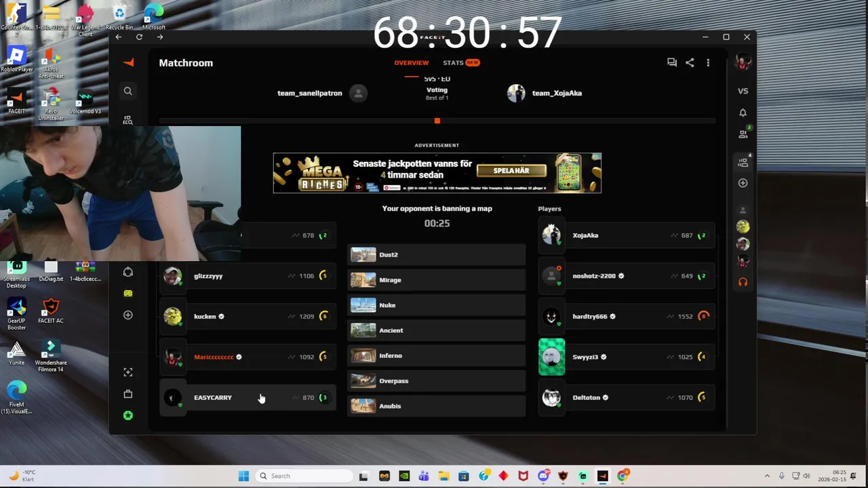
Task: Go forward with the FACEIT forward arrow
Action: tap(160, 37)
